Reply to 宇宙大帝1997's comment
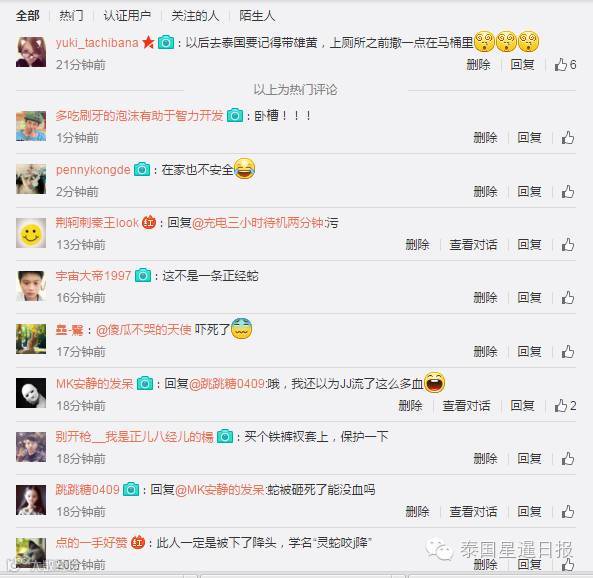 point(529,297)
